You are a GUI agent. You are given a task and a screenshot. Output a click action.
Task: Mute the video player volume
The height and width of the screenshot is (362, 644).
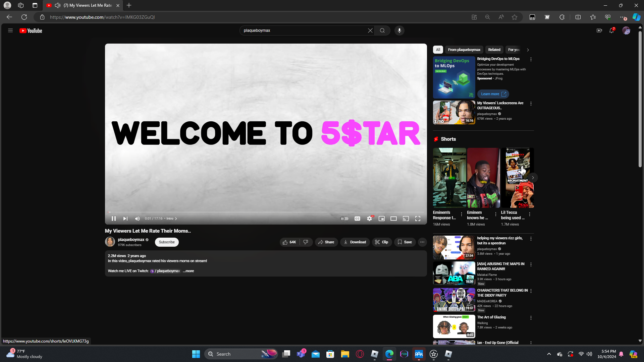(137, 219)
